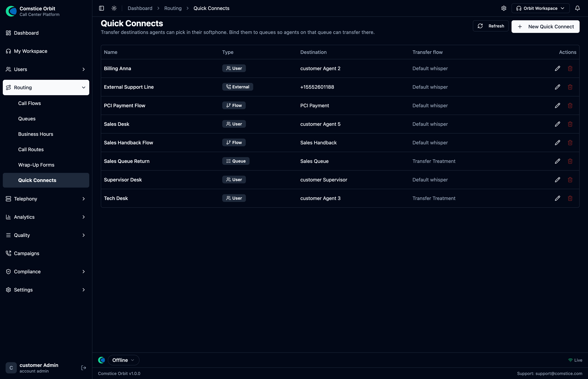Select Quick Connects in the sidebar

46,180
